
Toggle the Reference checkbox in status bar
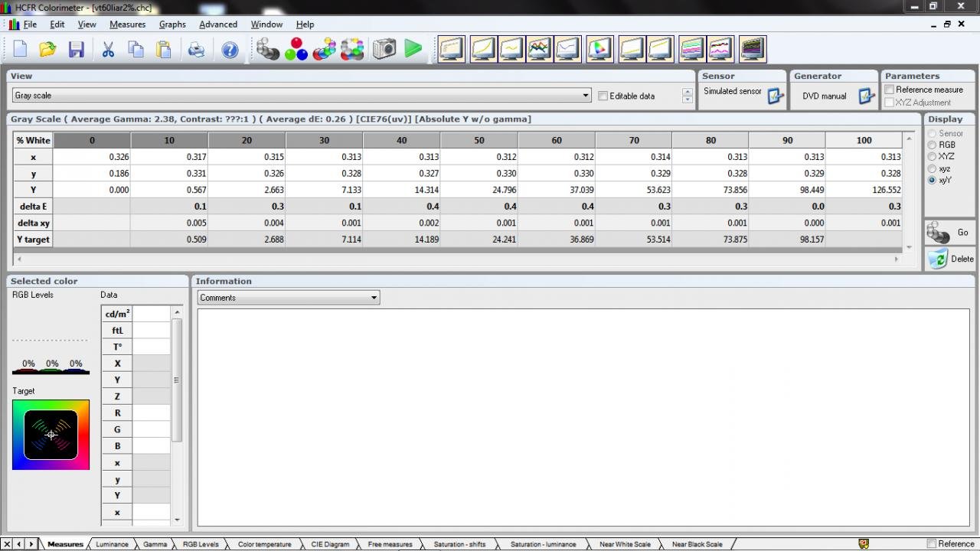[x=931, y=544]
